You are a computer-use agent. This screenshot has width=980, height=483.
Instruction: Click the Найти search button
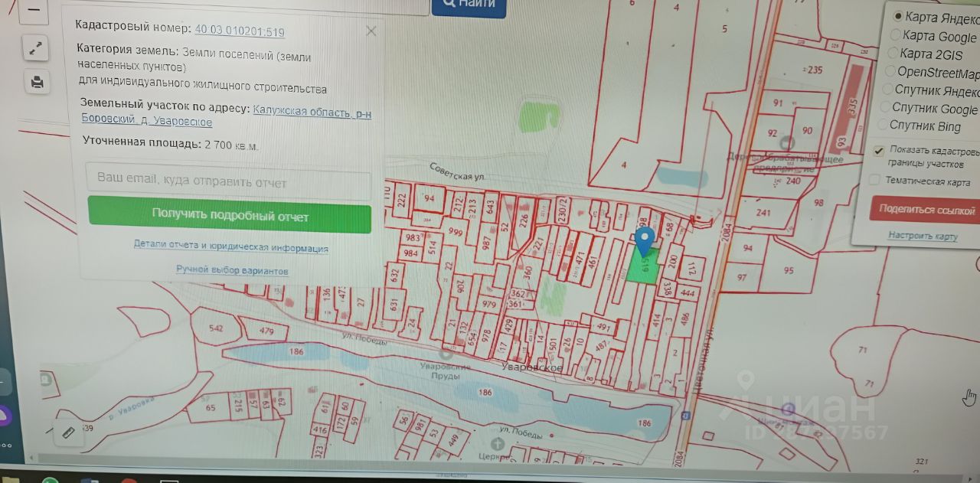click(x=469, y=5)
